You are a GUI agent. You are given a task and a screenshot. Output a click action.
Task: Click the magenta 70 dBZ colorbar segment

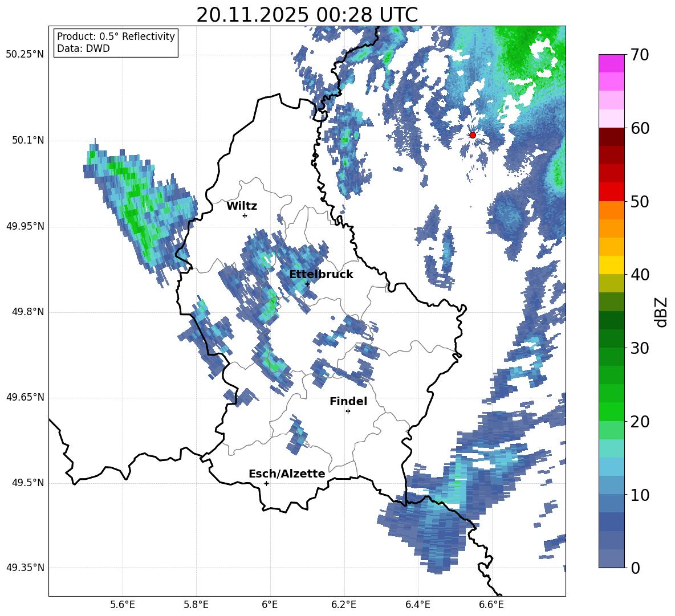pyautogui.click(x=611, y=63)
